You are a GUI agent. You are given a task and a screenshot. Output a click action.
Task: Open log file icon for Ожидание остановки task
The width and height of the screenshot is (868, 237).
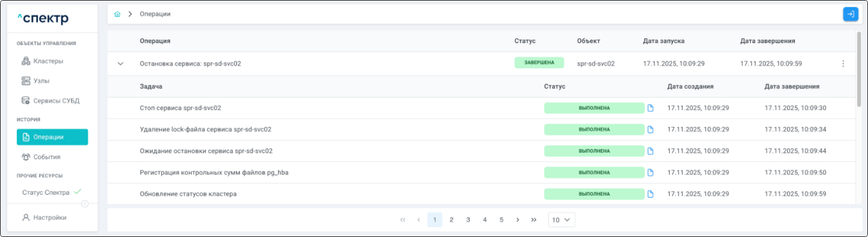tap(650, 151)
